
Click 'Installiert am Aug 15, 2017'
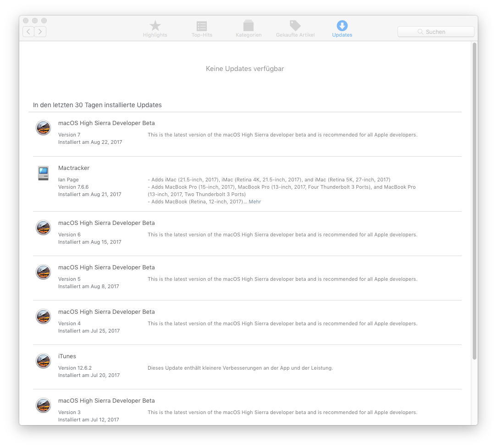(x=90, y=242)
